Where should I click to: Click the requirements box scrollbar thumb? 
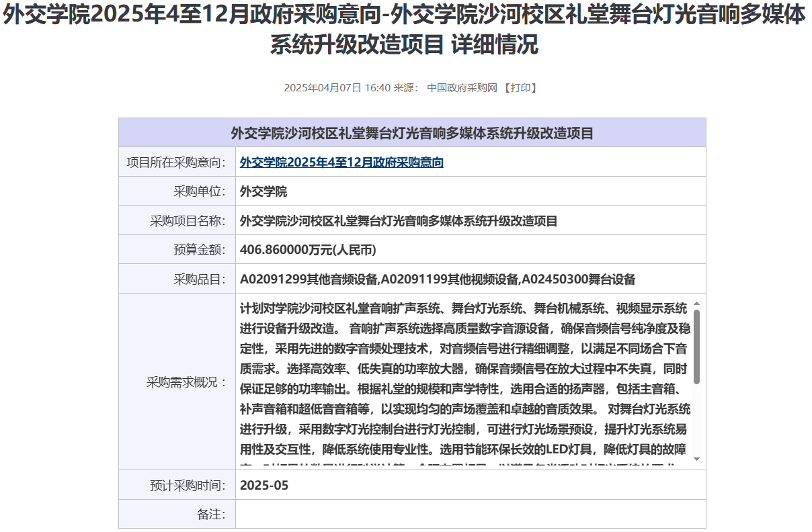pos(696,346)
